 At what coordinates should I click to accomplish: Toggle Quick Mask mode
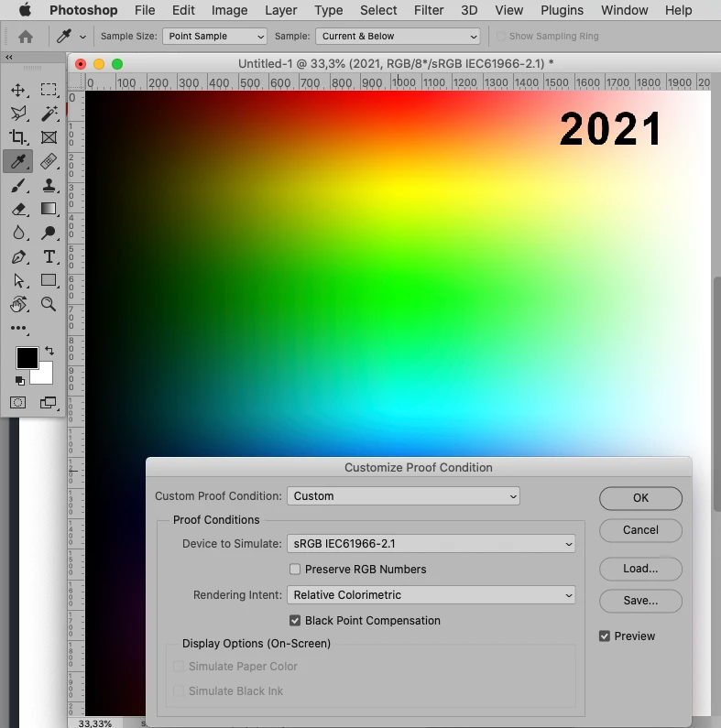pos(18,403)
